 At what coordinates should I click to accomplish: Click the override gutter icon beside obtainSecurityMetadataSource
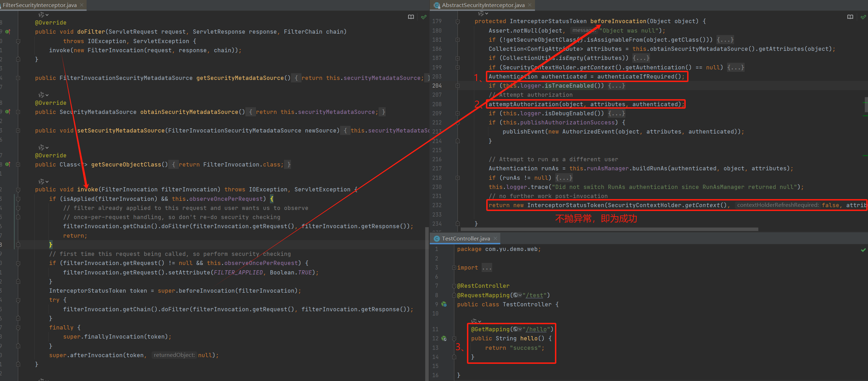pos(8,112)
